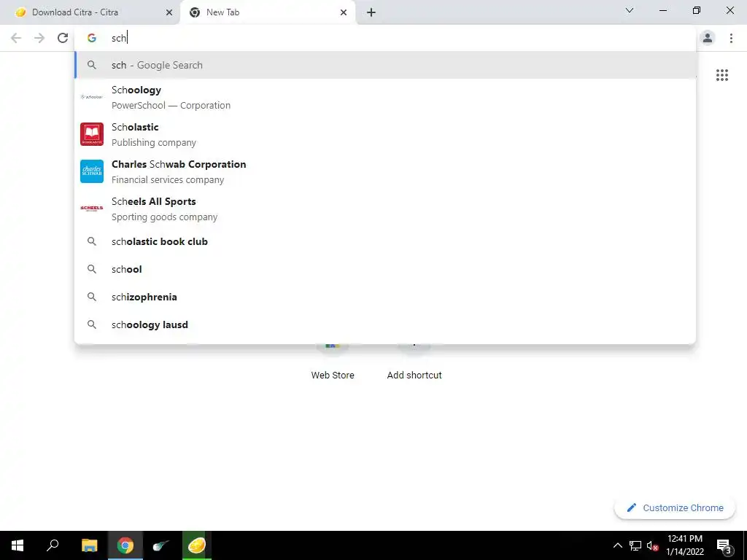
Task: Click magnifier icon beside schoology lausd
Action: (x=92, y=324)
